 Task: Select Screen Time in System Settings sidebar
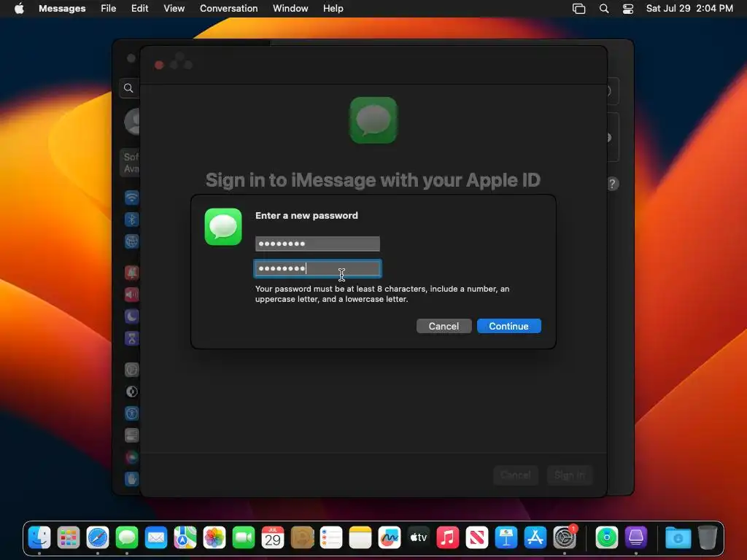(131, 338)
